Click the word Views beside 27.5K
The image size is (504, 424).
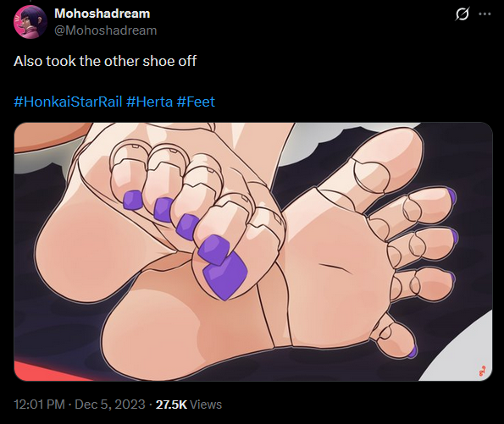click(x=206, y=405)
